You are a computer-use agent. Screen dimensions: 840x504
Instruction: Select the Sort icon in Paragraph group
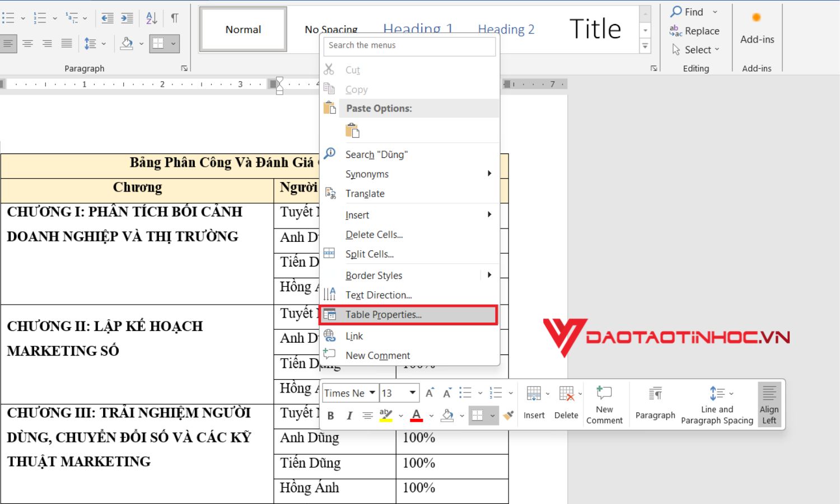coord(150,17)
